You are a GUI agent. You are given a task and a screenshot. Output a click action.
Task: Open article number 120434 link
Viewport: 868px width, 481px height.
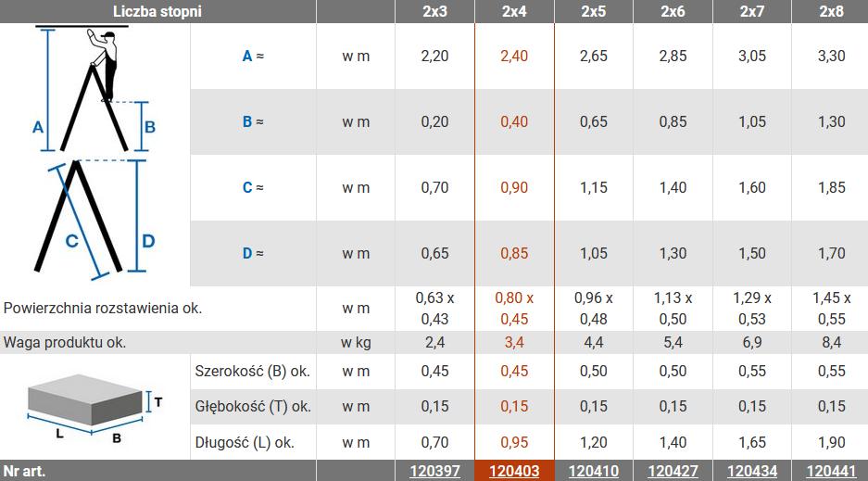pos(752,471)
